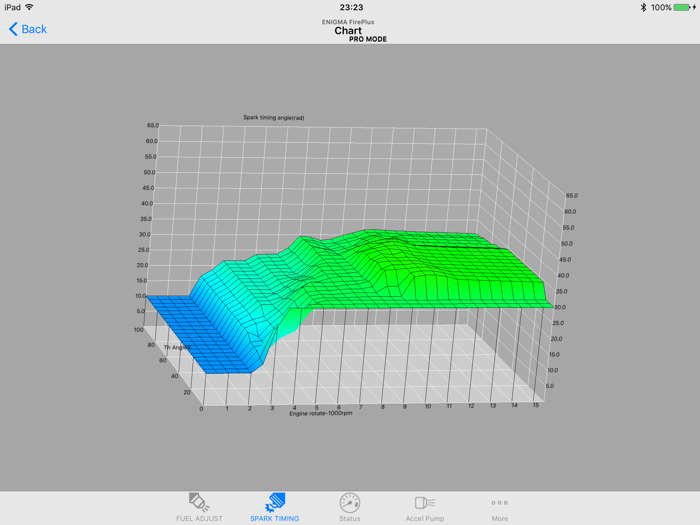
Task: Click the 100% battery percentage text
Action: pos(661,7)
